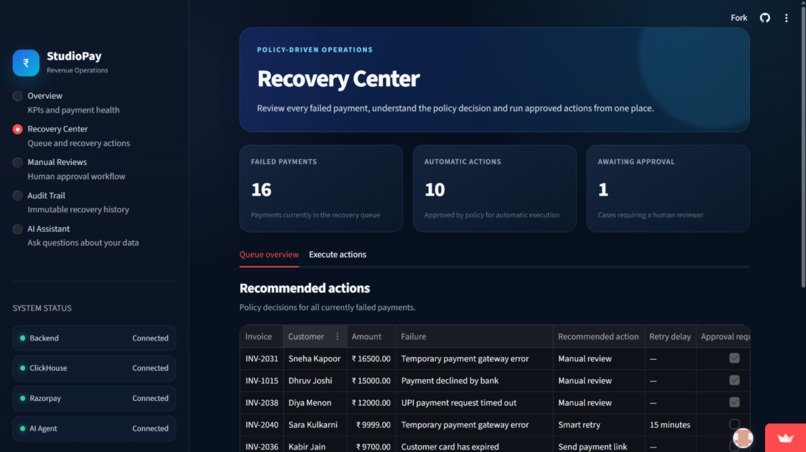Click the Backend Connected status row
Screen dimensions: 806x452
coord(94,338)
